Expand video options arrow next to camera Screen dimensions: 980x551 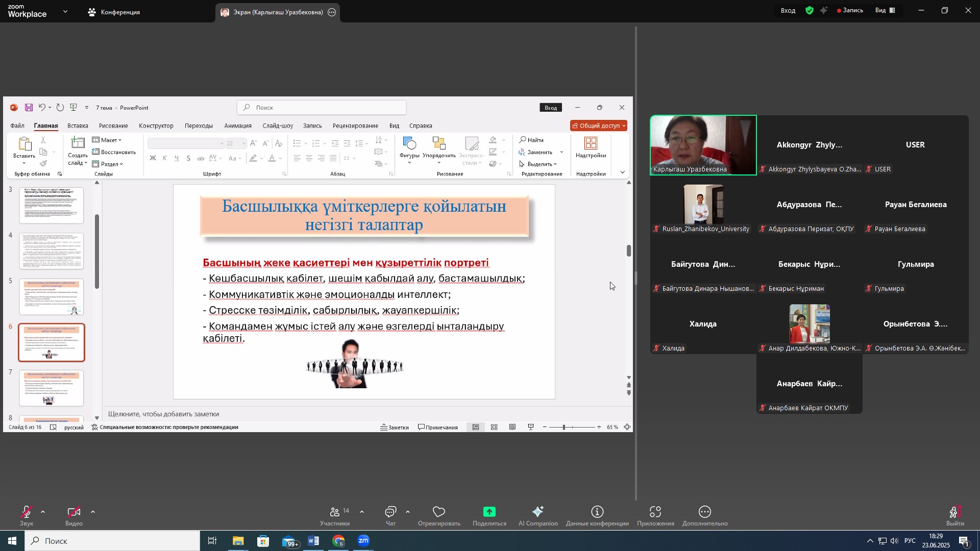pyautogui.click(x=93, y=512)
